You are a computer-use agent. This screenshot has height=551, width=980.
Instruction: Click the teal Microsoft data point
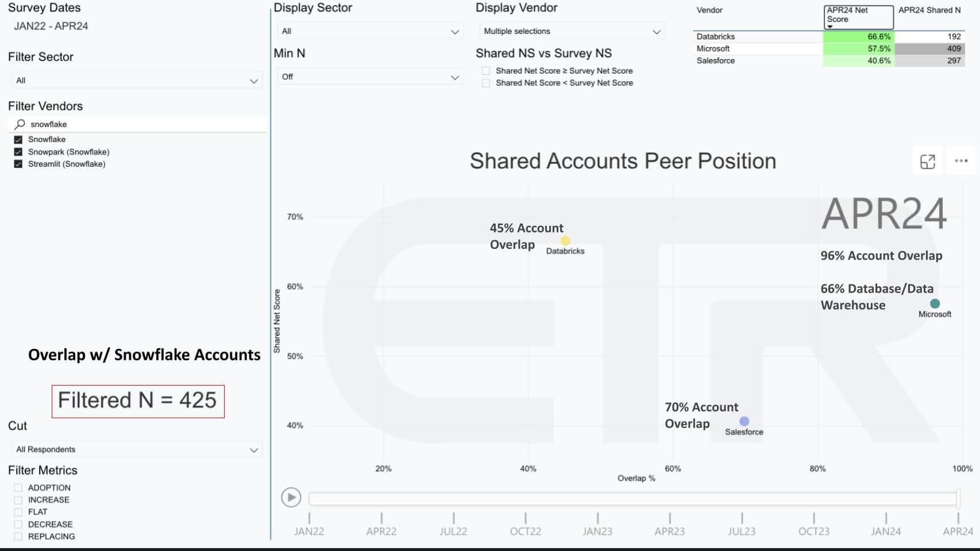coord(935,303)
